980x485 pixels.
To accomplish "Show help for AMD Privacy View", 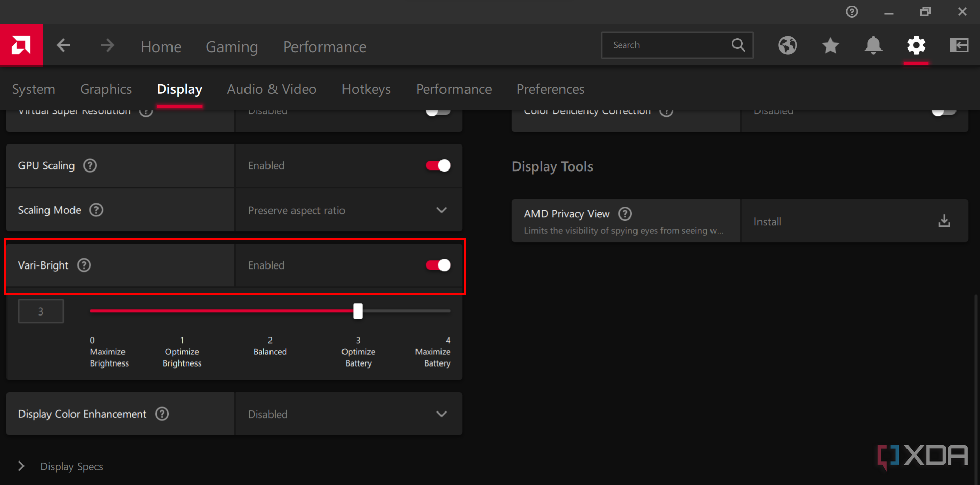I will (x=625, y=213).
